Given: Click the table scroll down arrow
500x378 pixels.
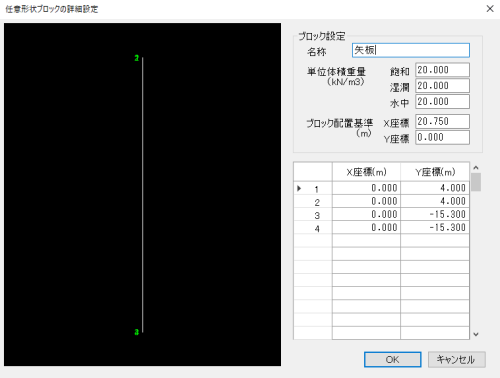Looking at the screenshot, I should [x=476, y=334].
